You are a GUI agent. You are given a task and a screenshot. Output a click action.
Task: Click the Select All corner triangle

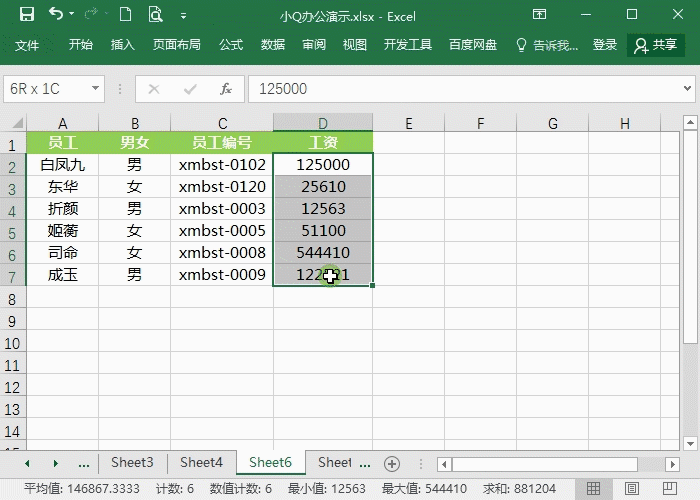pos(13,124)
